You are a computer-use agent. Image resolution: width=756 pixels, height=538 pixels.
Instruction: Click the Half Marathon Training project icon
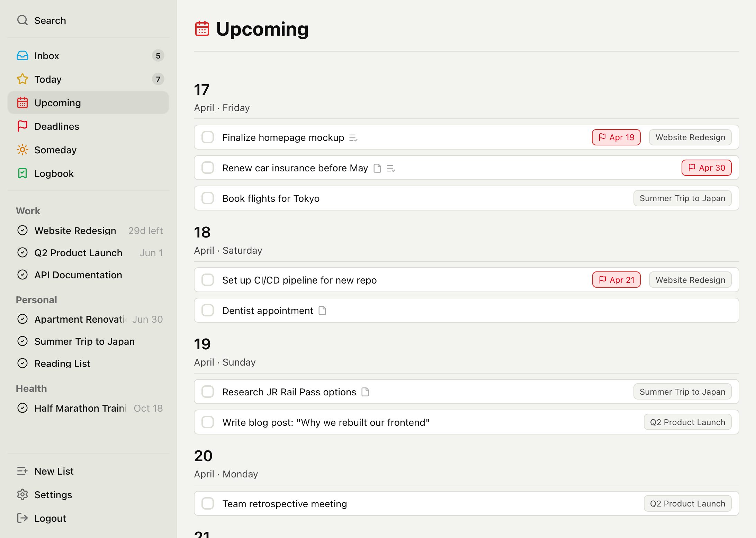(22, 408)
